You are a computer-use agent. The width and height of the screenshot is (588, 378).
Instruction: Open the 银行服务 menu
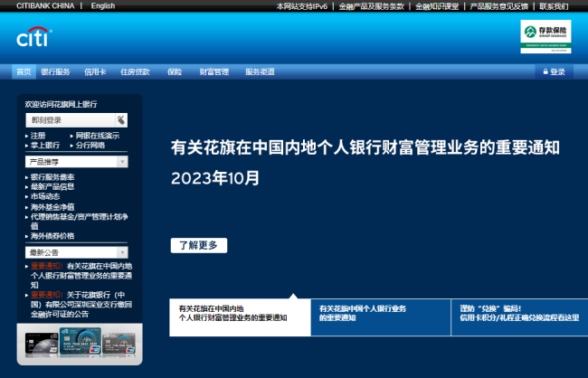(55, 71)
